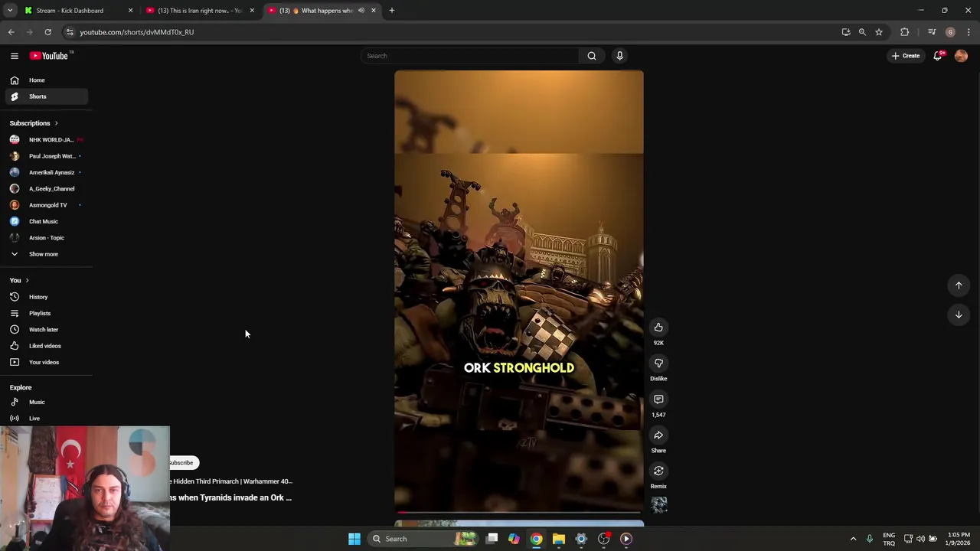Screen dimensions: 980x551
Task: Pause the short by clicking video
Action: 519,291
